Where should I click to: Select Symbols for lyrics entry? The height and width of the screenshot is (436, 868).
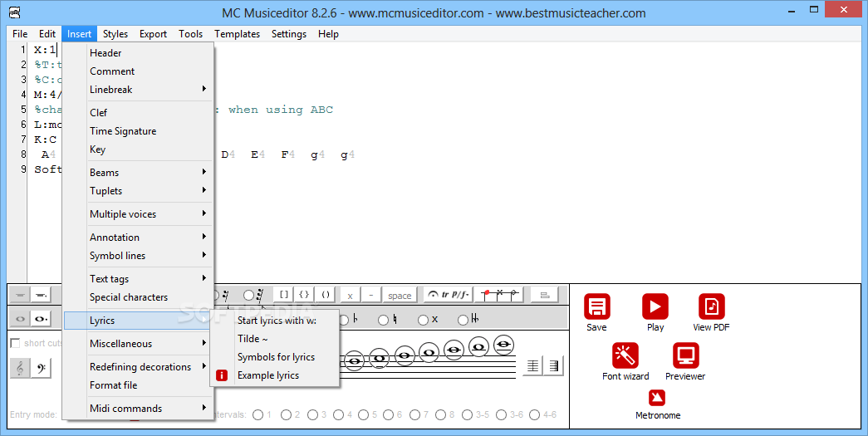click(276, 357)
